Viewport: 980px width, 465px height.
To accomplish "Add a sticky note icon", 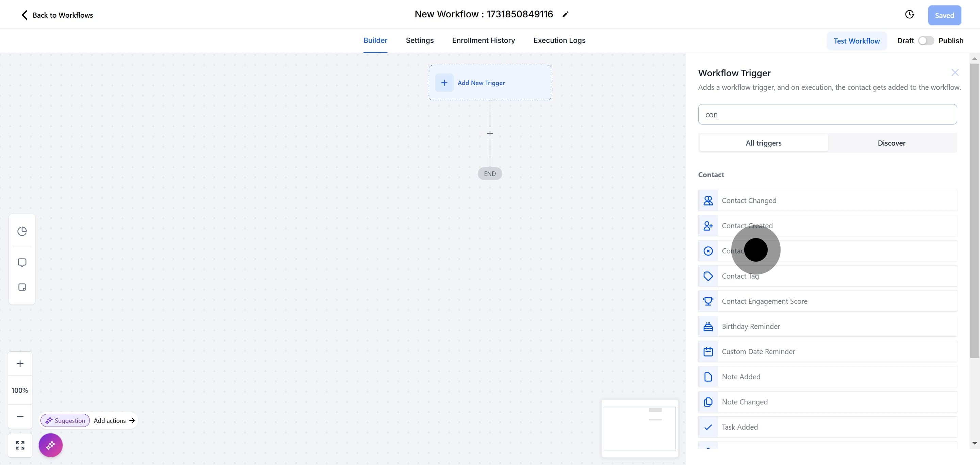I will click(x=22, y=287).
